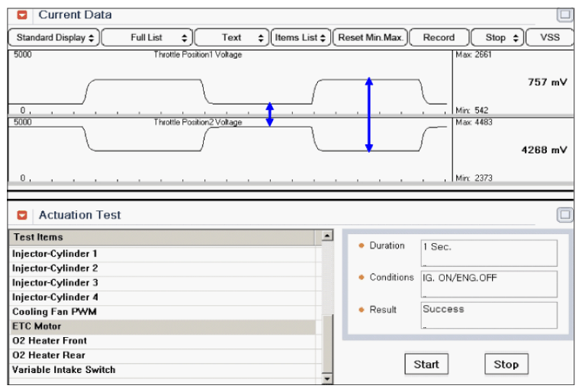The width and height of the screenshot is (582, 392).
Task: Expand the Items List dropdown
Action: pos(301,37)
